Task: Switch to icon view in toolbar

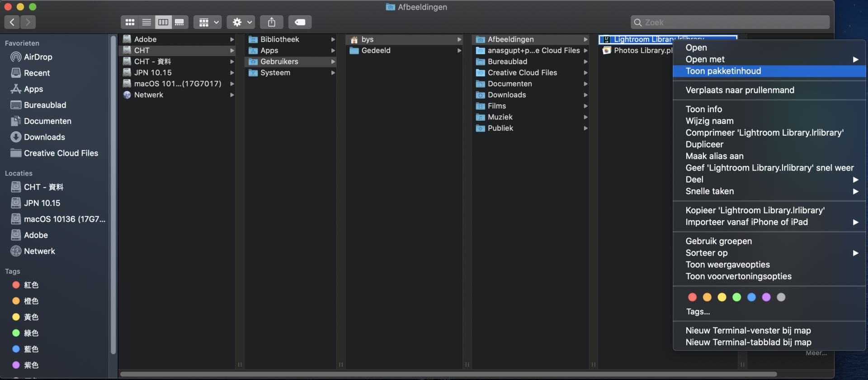Action: coord(130,22)
